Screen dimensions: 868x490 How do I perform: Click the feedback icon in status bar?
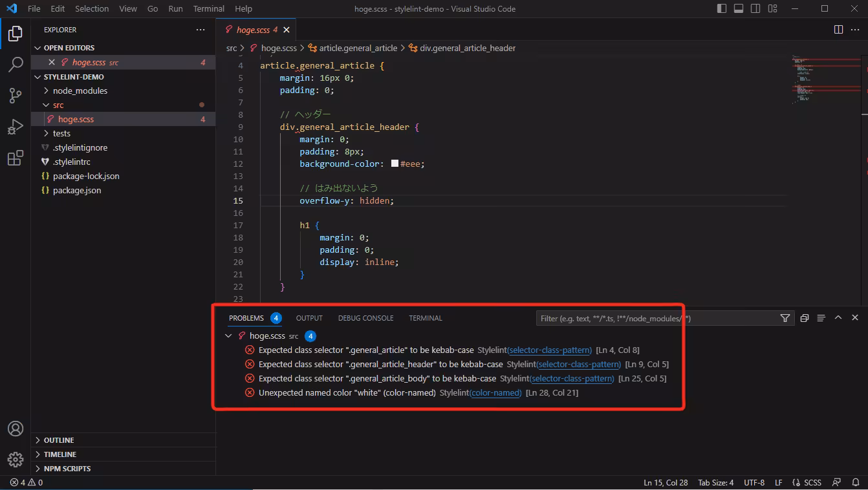[837, 482]
